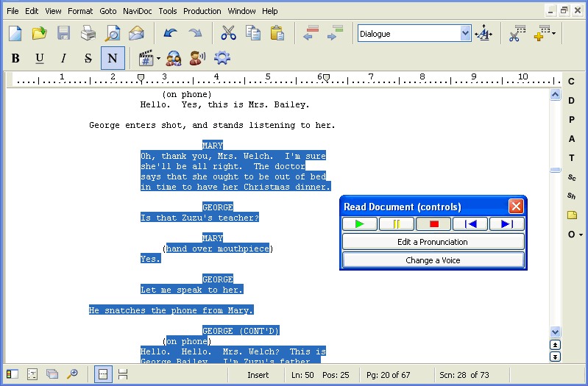
Task: Select Scene heading Sc in sidebar
Action: click(571, 177)
